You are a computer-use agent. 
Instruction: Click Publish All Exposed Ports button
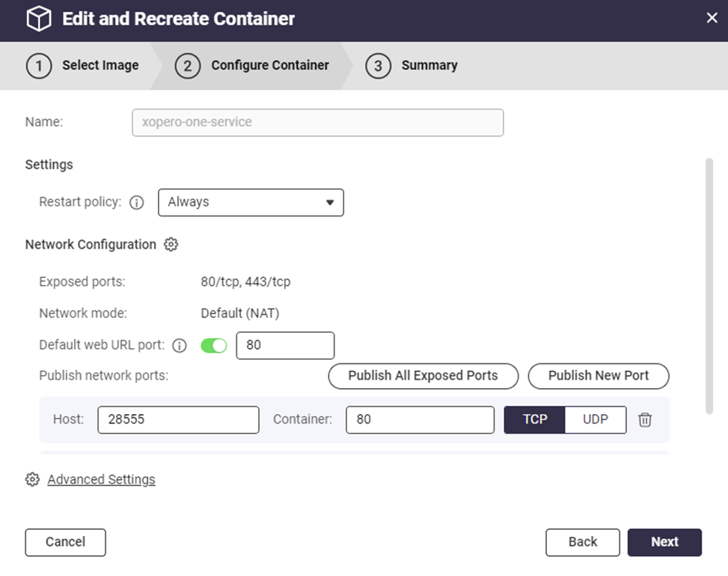point(423,376)
